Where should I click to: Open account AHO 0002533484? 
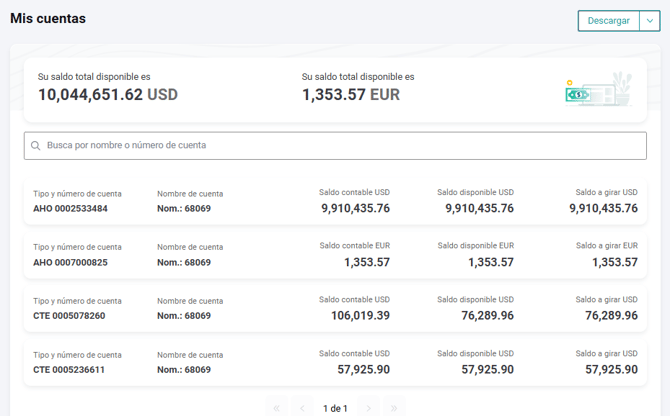71,209
